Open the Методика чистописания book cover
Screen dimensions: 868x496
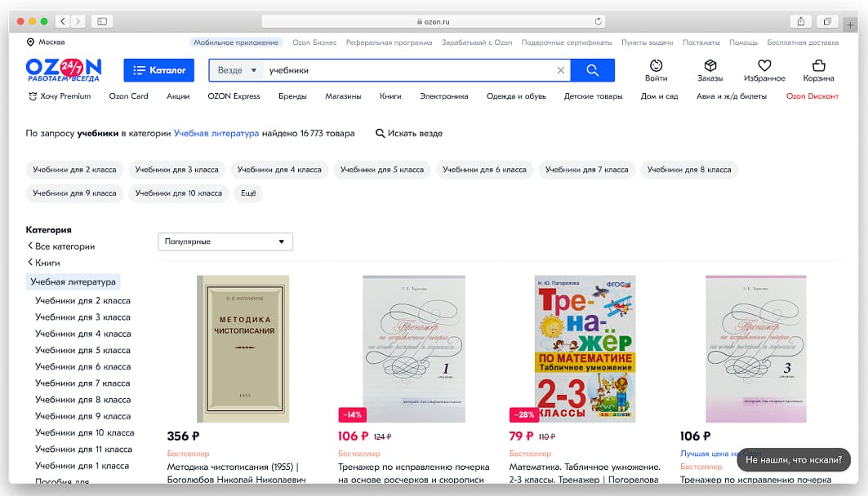point(243,349)
